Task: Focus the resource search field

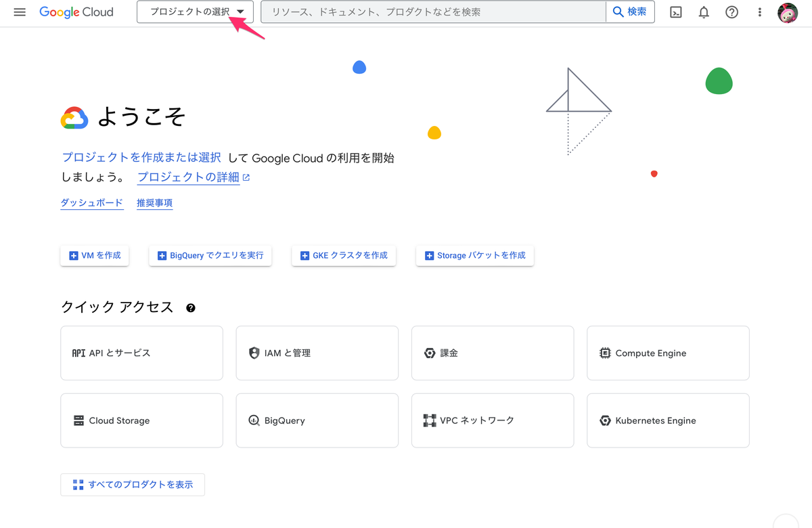Action: click(x=433, y=12)
